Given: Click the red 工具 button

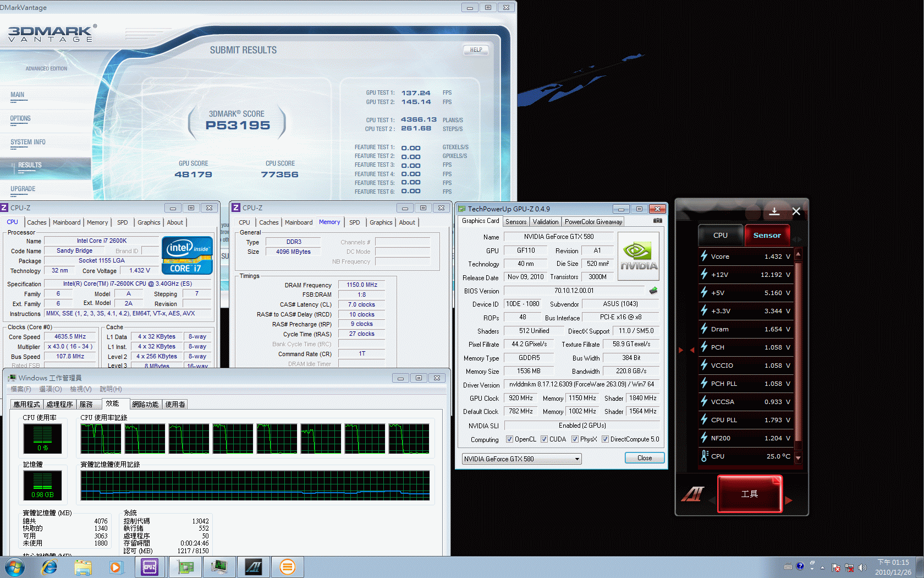Looking at the screenshot, I should 750,494.
